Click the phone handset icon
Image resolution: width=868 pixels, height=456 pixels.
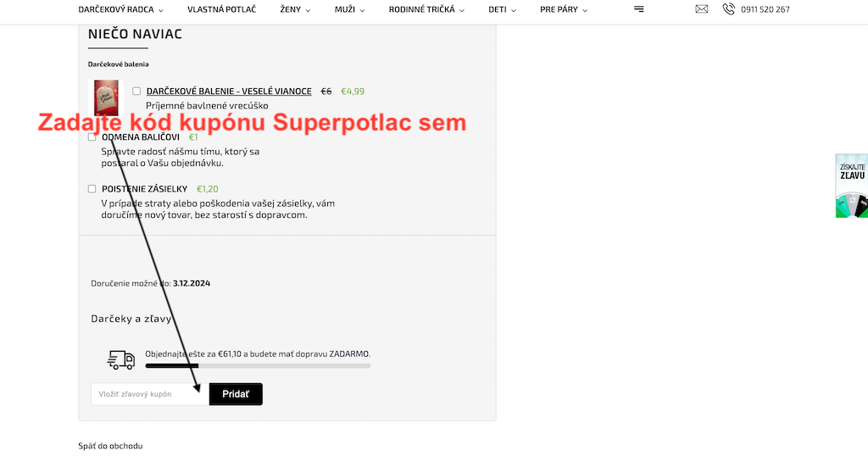(728, 8)
